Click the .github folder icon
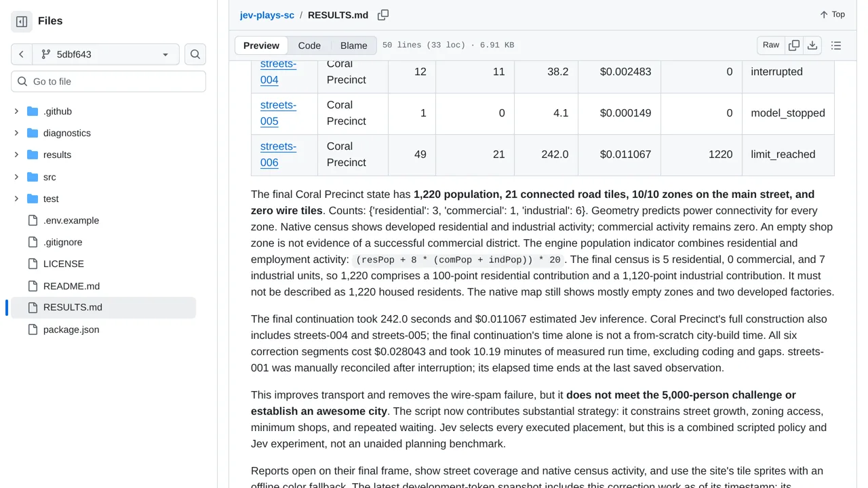This screenshot has height=488, width=868. 33,111
